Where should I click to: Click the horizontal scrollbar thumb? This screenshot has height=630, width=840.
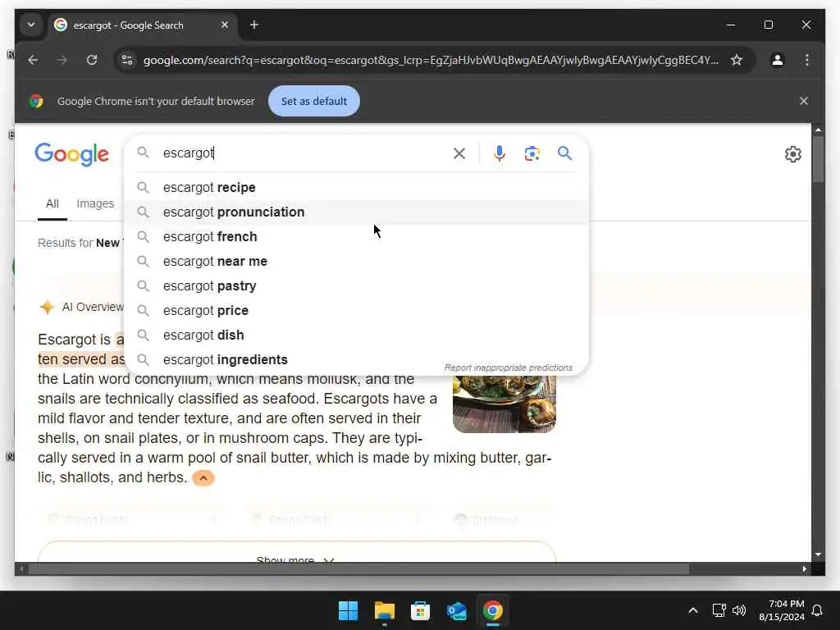pyautogui.click(x=358, y=569)
